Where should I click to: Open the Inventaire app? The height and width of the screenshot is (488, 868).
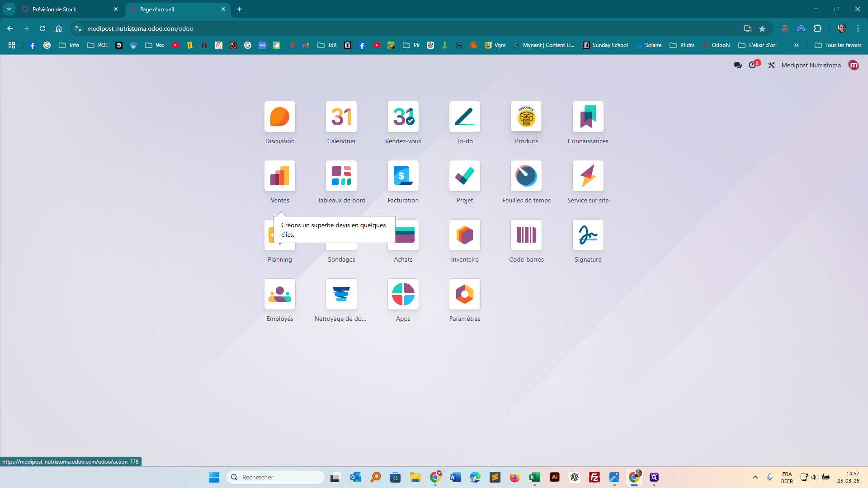point(465,235)
